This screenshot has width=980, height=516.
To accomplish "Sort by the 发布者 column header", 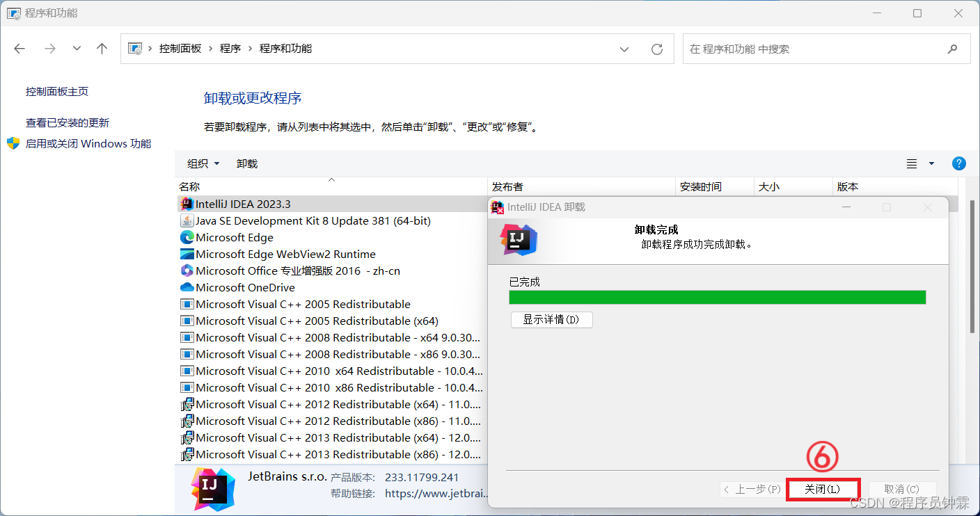I will tap(582, 186).
